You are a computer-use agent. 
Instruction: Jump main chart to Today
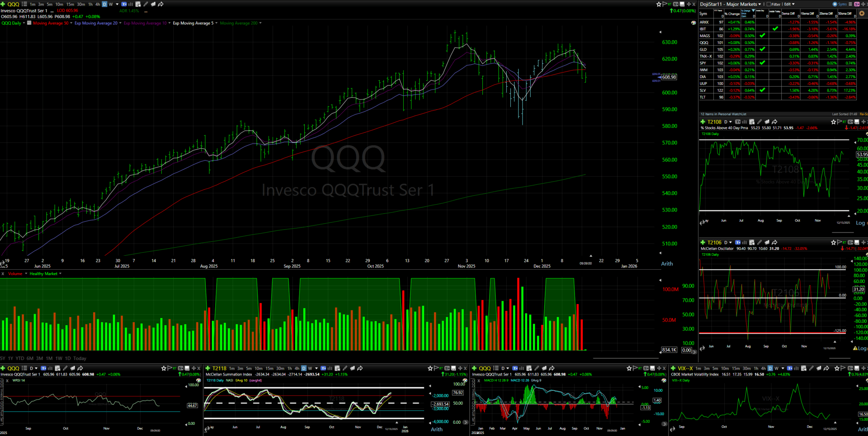(80, 358)
